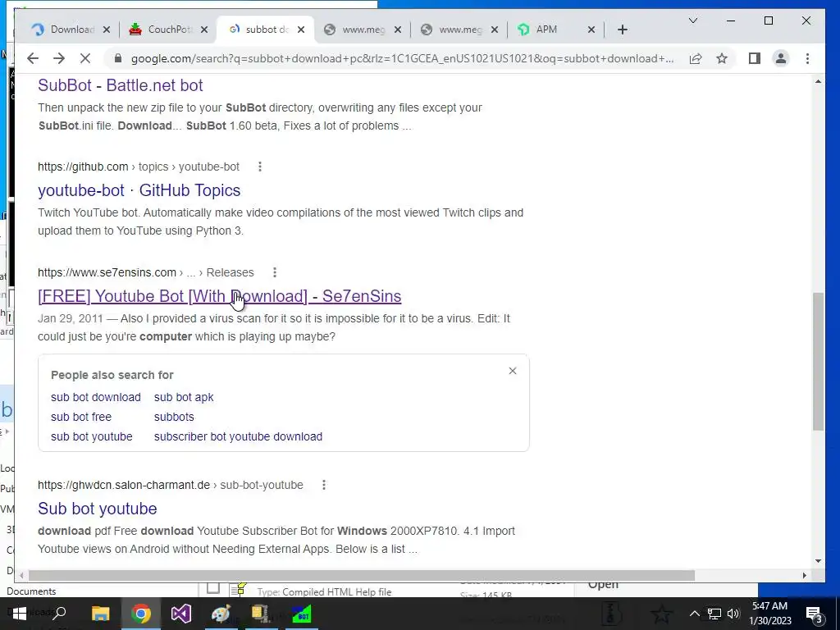Open volume control tray icon
The height and width of the screenshot is (630, 840).
click(733, 614)
